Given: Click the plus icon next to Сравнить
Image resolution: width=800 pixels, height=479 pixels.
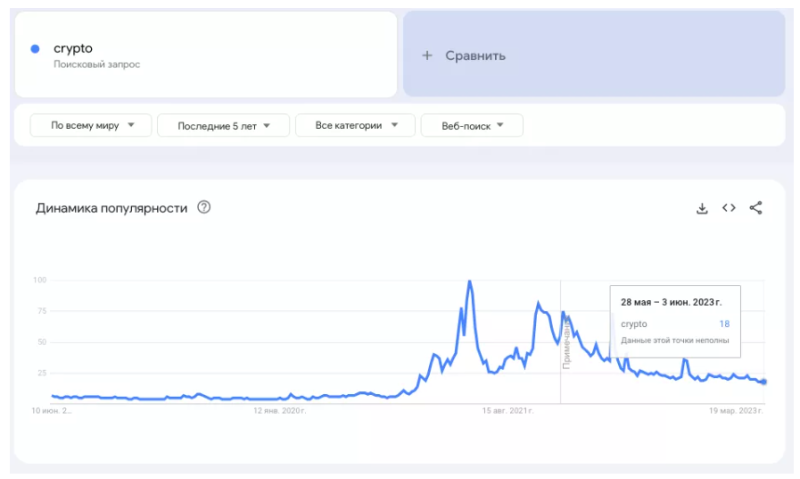Looking at the screenshot, I should pyautogui.click(x=427, y=56).
